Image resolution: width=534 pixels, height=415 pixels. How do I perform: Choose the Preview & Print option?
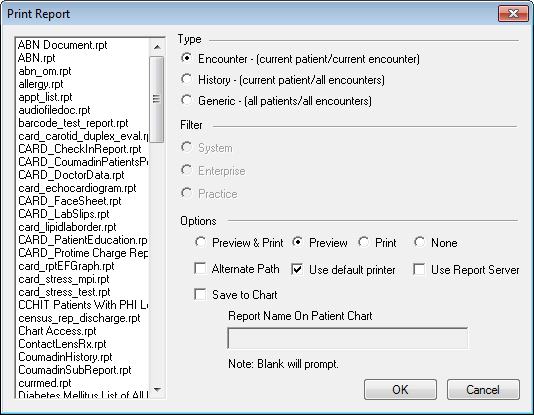coord(200,242)
